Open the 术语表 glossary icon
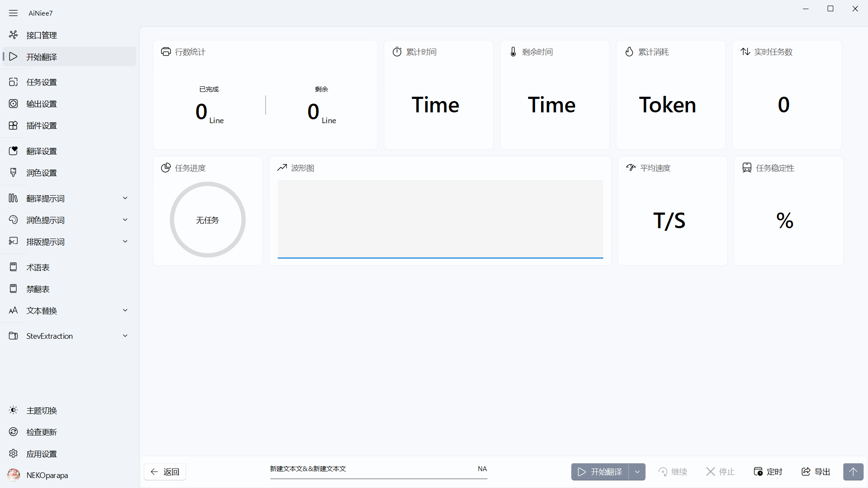Image resolution: width=868 pixels, height=488 pixels. tap(13, 267)
